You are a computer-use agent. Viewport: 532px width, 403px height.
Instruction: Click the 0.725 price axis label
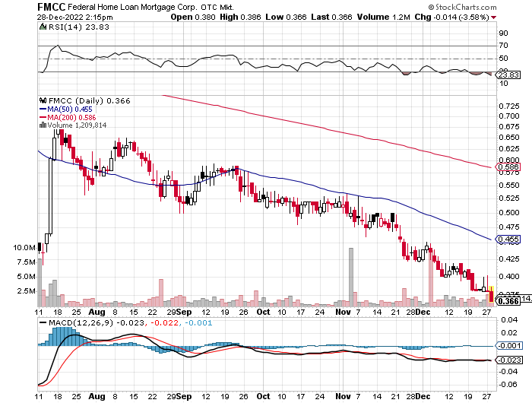click(509, 106)
